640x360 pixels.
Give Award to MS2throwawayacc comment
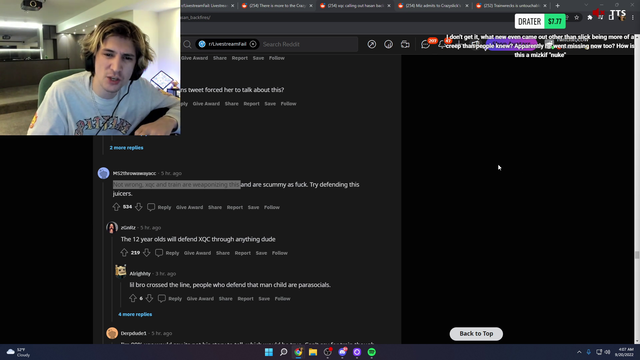pos(189,207)
